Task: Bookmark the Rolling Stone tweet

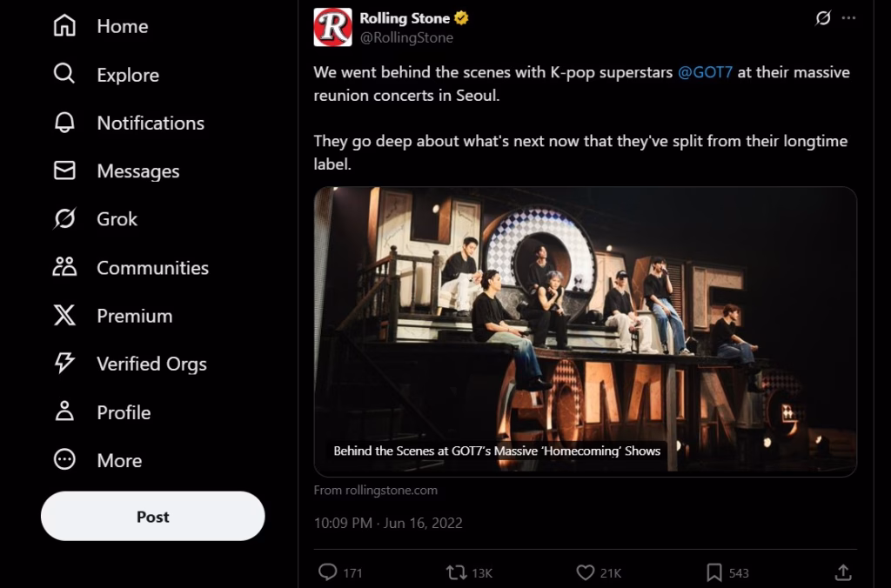Action: pyautogui.click(x=713, y=572)
